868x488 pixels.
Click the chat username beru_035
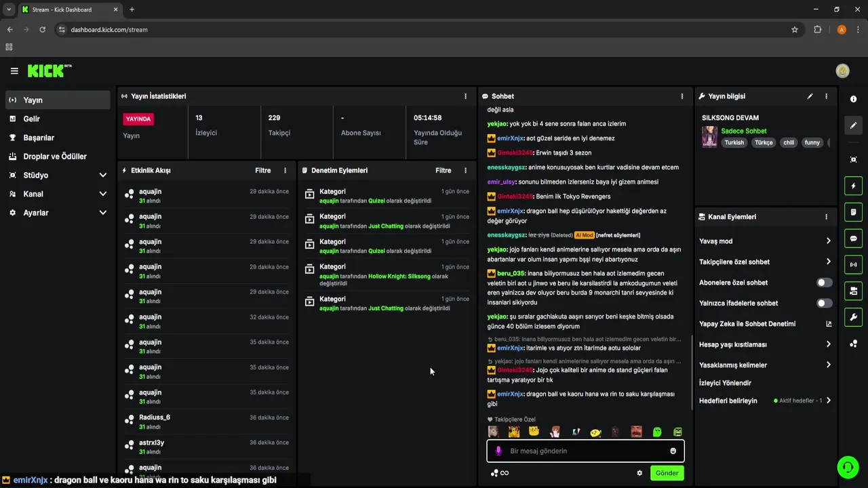(511, 274)
